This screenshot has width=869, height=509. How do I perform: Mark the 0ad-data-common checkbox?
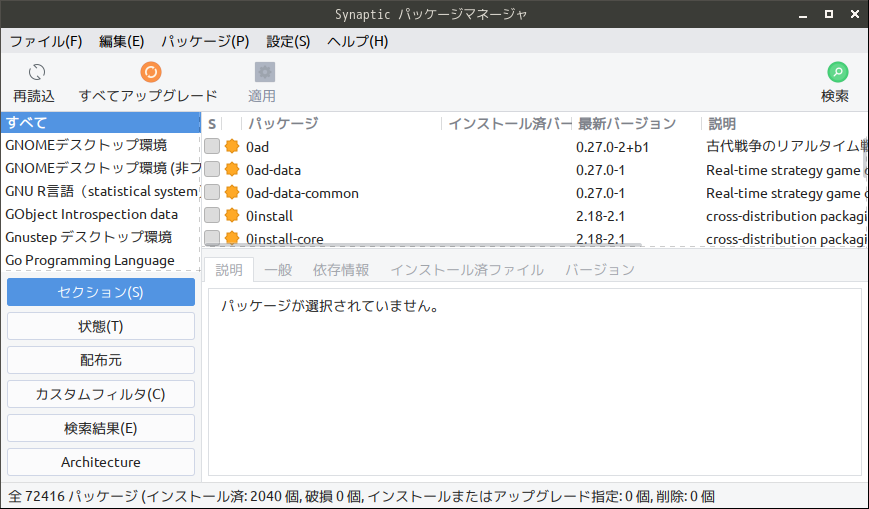pos(212,192)
